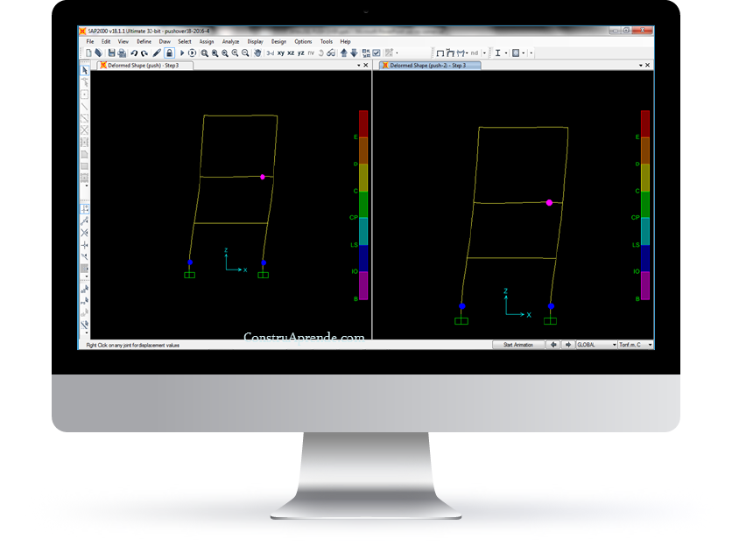The height and width of the screenshot is (560, 732).
Task: Click the Show Undeformed Shape icon
Action: [440, 53]
